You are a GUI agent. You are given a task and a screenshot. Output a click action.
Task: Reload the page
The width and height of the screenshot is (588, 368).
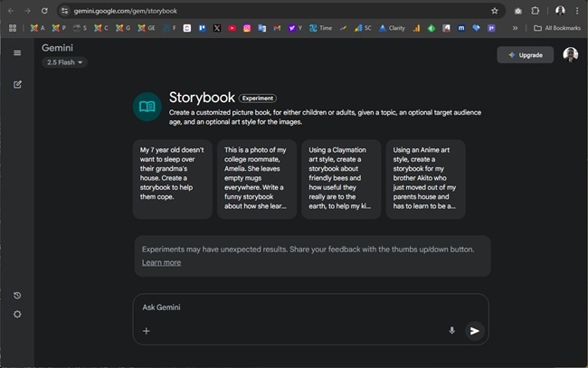44,11
